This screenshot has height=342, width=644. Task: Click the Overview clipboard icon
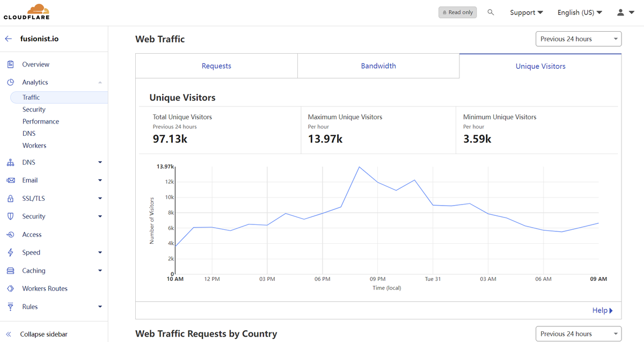(10, 64)
